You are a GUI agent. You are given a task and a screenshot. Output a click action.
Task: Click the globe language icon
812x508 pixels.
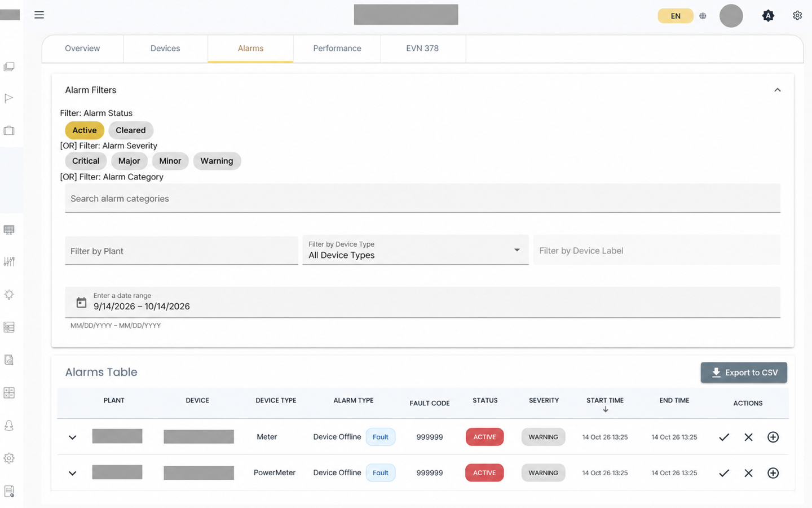[703, 16]
